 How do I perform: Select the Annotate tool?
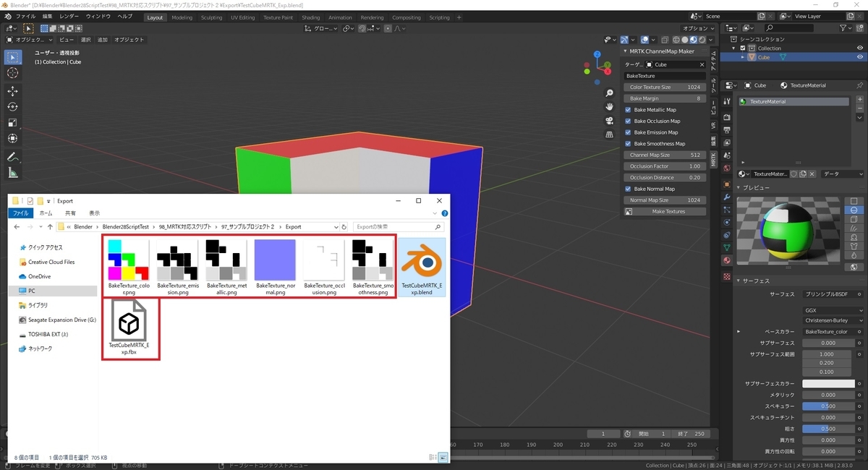12,157
